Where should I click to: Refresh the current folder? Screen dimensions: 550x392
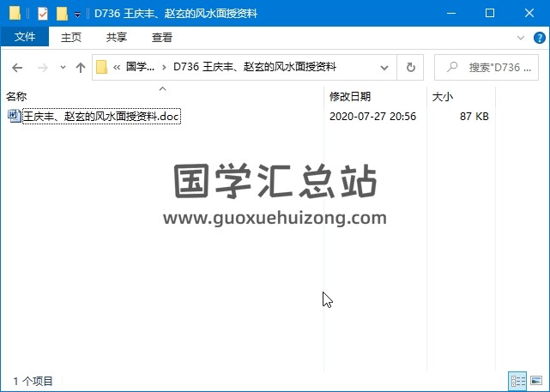point(410,67)
